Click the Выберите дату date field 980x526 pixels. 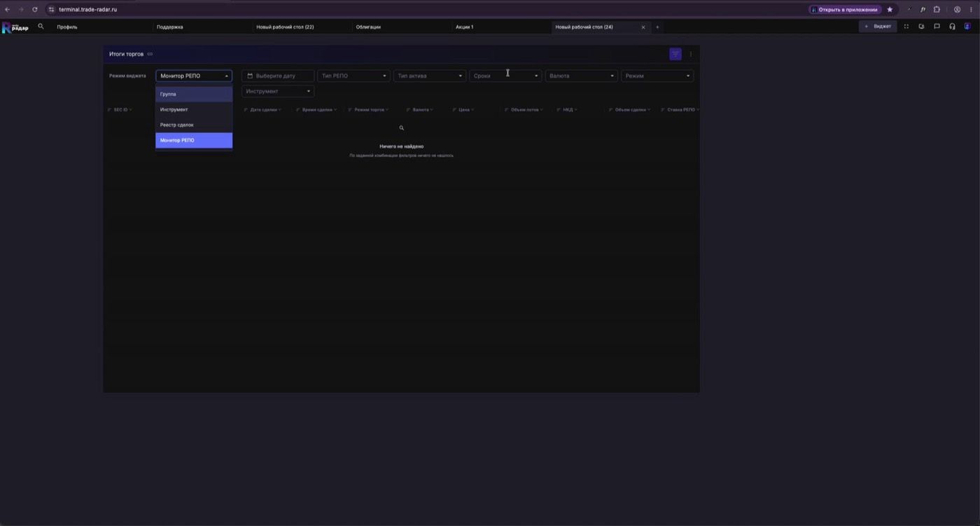tap(278, 76)
